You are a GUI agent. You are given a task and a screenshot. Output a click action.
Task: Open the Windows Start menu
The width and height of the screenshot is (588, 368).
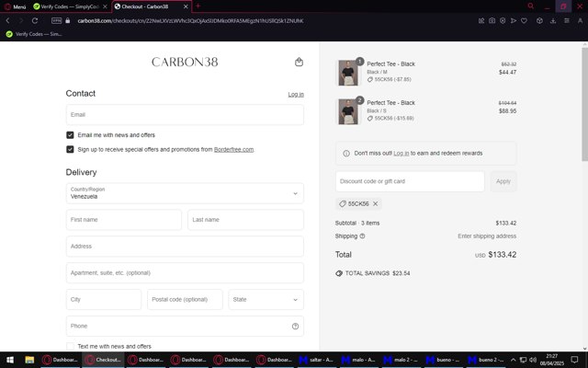click(10, 360)
